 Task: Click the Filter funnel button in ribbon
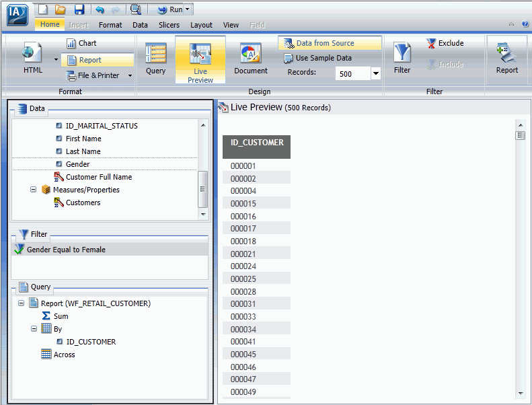pos(402,57)
